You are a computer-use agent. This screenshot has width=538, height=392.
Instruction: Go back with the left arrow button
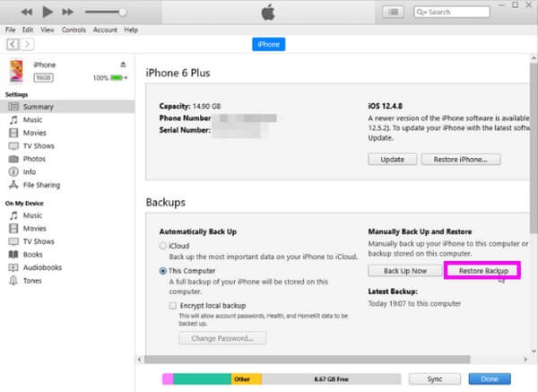pos(13,44)
